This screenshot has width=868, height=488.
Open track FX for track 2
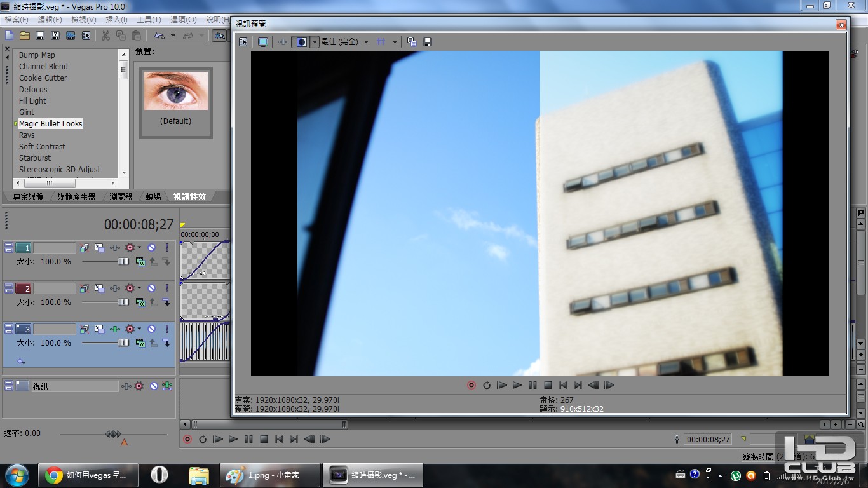[x=115, y=288]
